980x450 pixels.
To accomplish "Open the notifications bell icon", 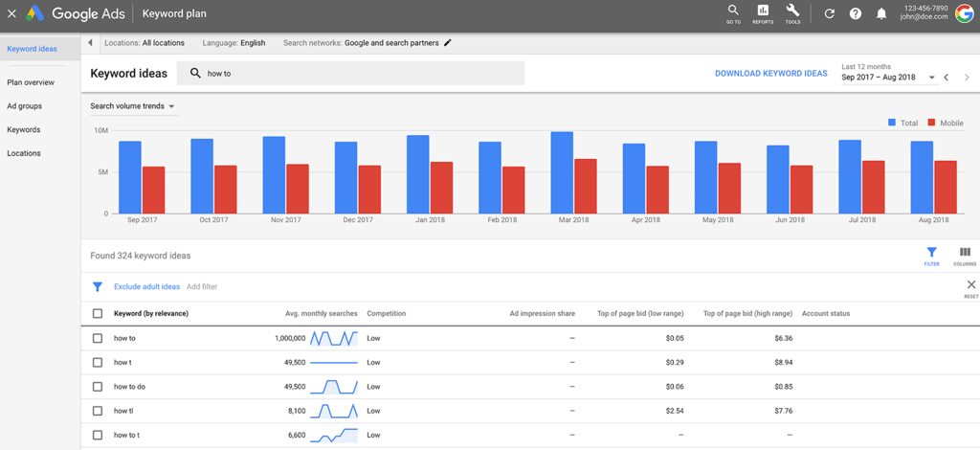I will tap(881, 13).
